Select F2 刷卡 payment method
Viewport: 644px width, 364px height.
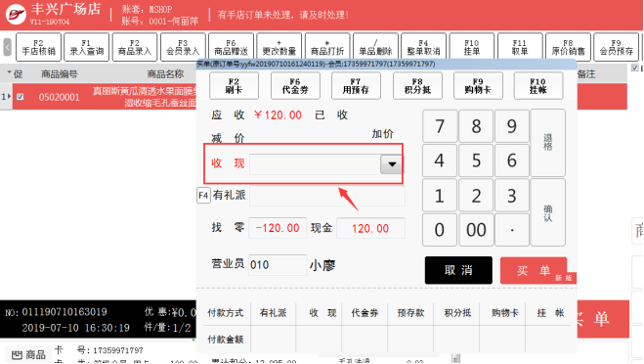[234, 85]
